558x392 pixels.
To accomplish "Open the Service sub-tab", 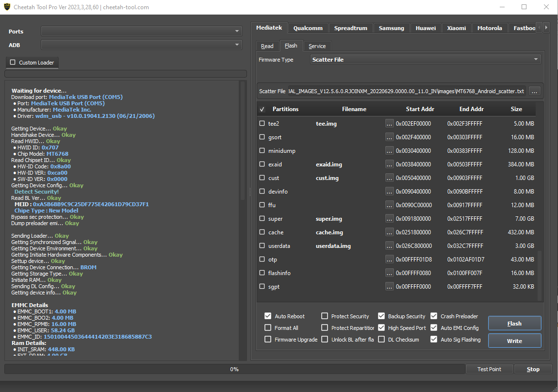I will 317,46.
